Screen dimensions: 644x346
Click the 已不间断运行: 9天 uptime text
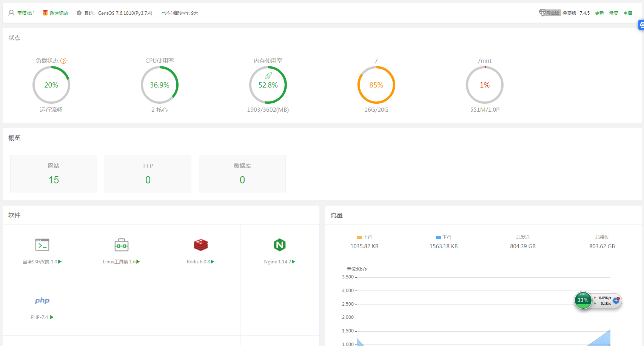tap(180, 13)
